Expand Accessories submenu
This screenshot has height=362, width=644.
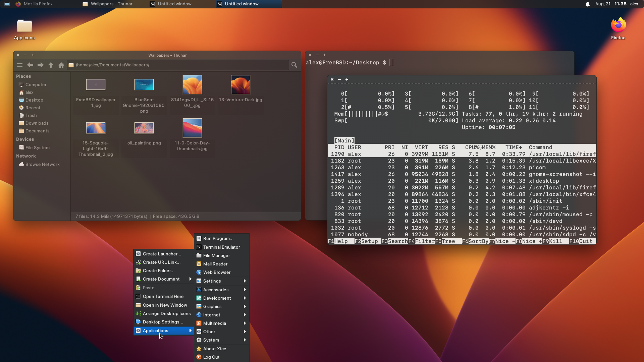(x=222, y=290)
